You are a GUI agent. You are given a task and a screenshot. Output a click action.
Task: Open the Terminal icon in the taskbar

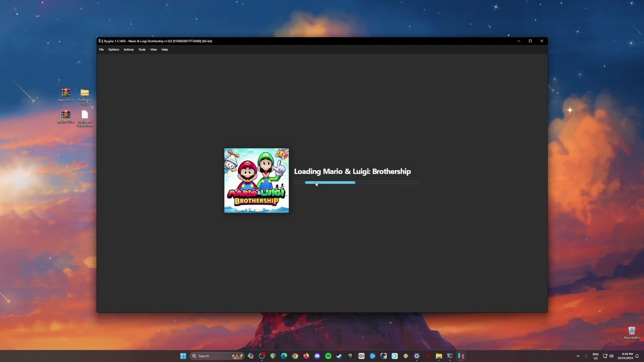pyautogui.click(x=450, y=356)
